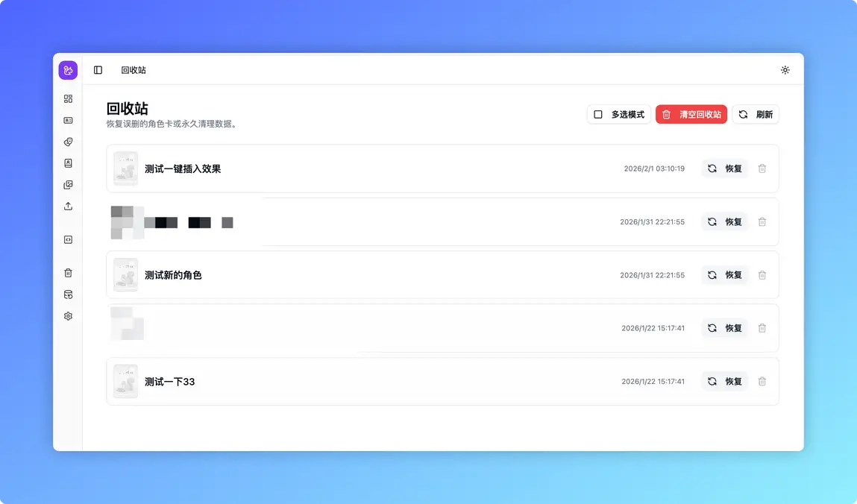Image resolution: width=857 pixels, height=504 pixels.
Task: Click the subtitle 恢复误删的角色卡或永久清理数据。
Action: tap(173, 124)
